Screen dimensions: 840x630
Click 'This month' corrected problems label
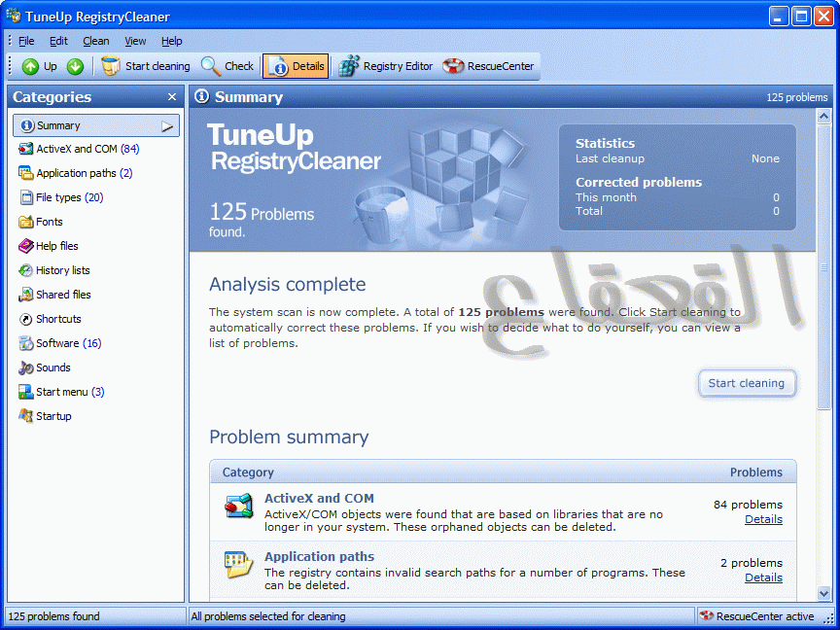(606, 197)
